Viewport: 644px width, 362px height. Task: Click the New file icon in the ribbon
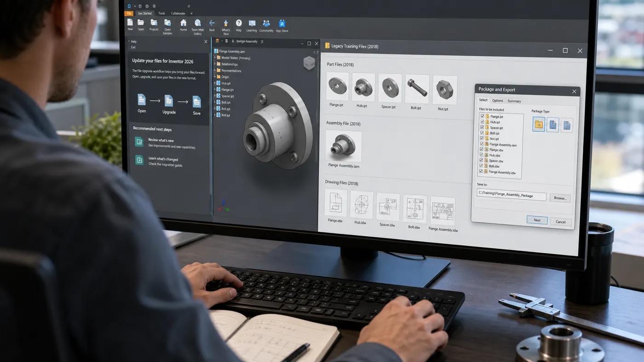[130, 22]
